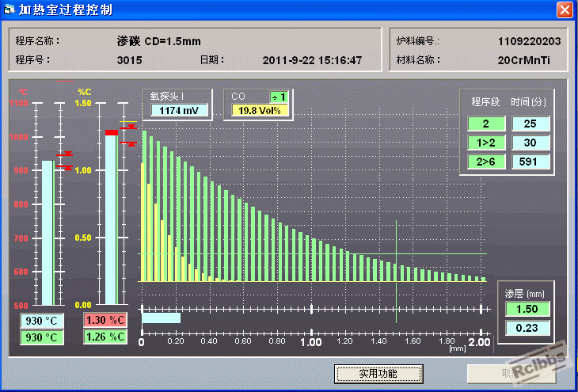Click the 2.00 mm depth axis label
This screenshot has width=578, height=392.
pos(479,342)
